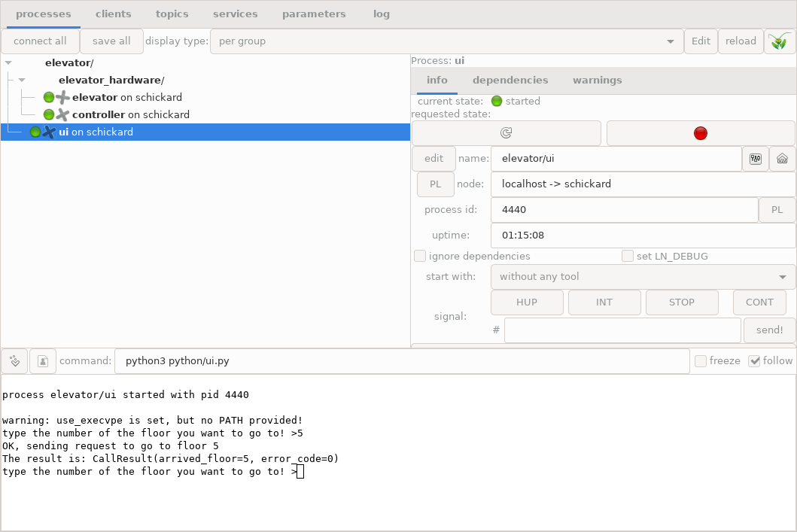Click the Edit button in top toolbar
This screenshot has height=532, width=797.
coord(701,41)
